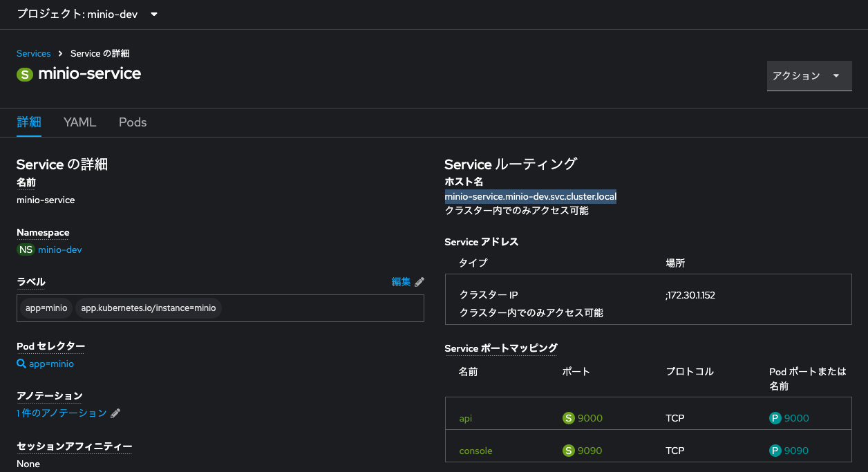Click the タイプ column header
This screenshot has height=472, width=868.
[473, 263]
